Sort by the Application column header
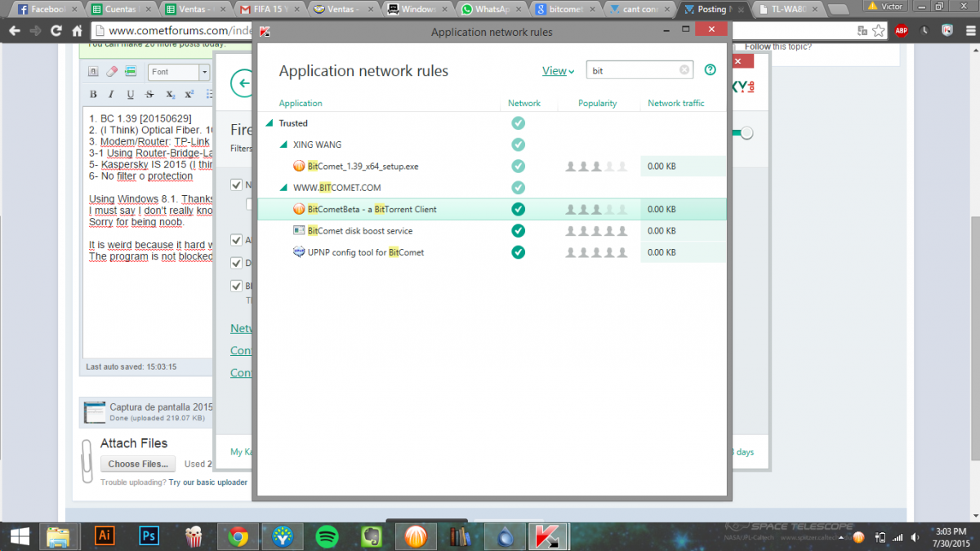 [301, 104]
